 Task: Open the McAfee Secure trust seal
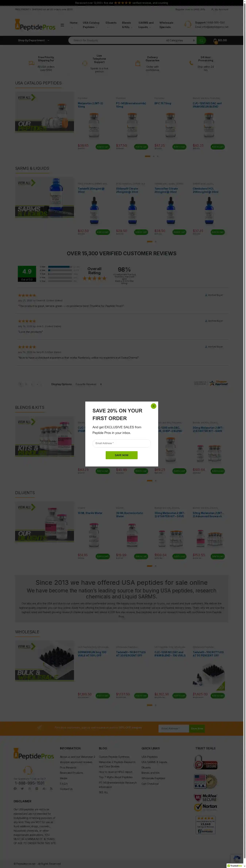click(206, 798)
